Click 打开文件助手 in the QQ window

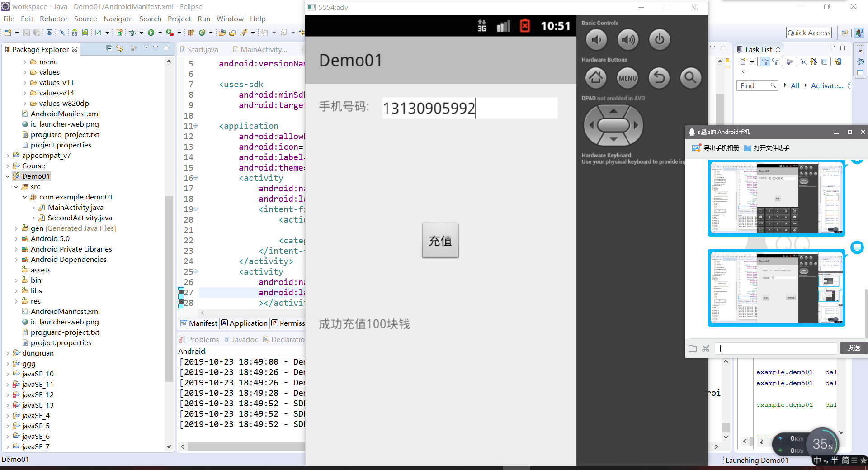coord(771,148)
